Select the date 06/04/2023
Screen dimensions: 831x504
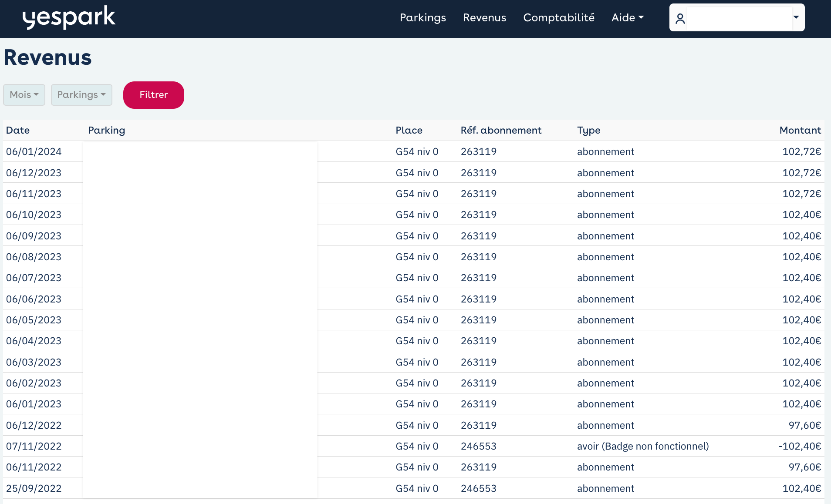point(34,341)
